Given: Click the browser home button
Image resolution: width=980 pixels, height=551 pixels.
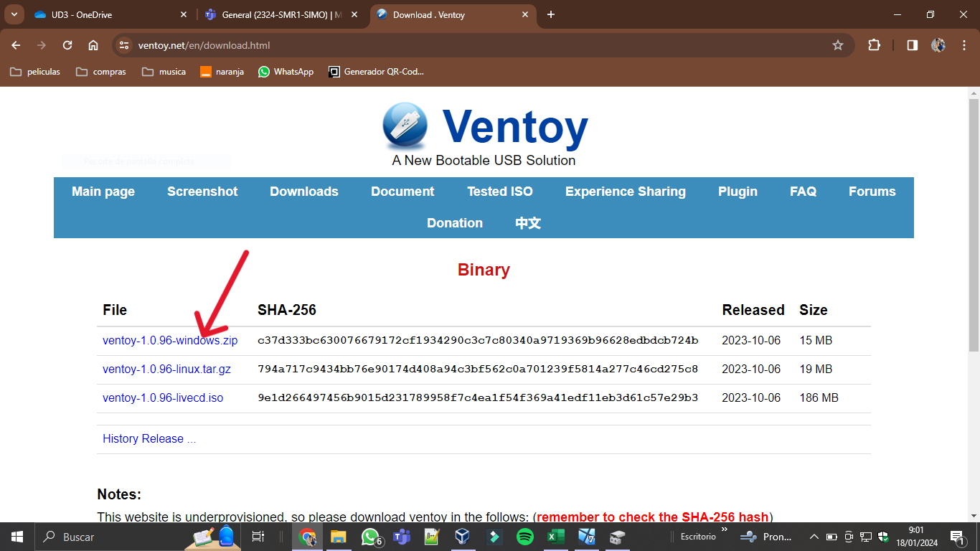Looking at the screenshot, I should coord(93,45).
